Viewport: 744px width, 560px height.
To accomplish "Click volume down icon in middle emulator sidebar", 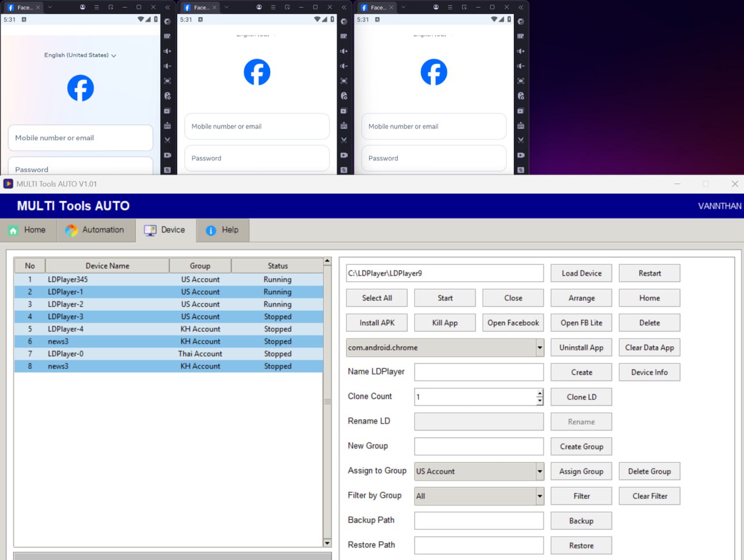I will click(344, 66).
